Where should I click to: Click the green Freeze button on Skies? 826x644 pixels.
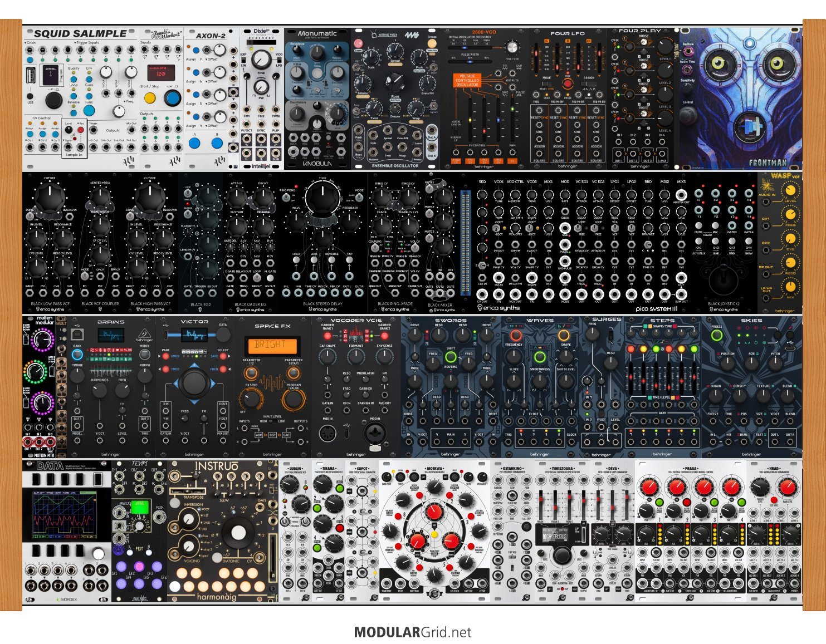pos(717,335)
